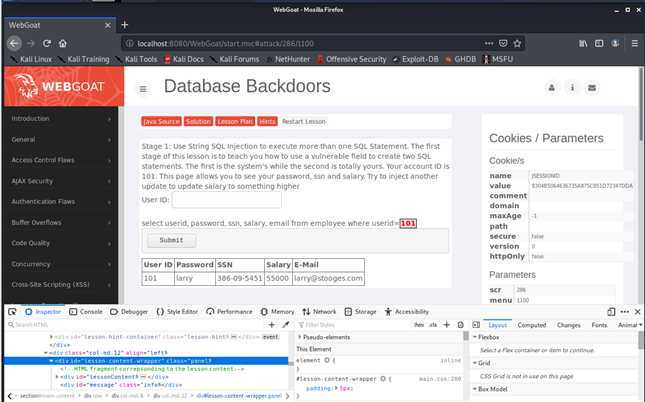Collapse the three-pane inspector sidebar toggle
This screenshot has height=402, width=645.
tap(476, 325)
